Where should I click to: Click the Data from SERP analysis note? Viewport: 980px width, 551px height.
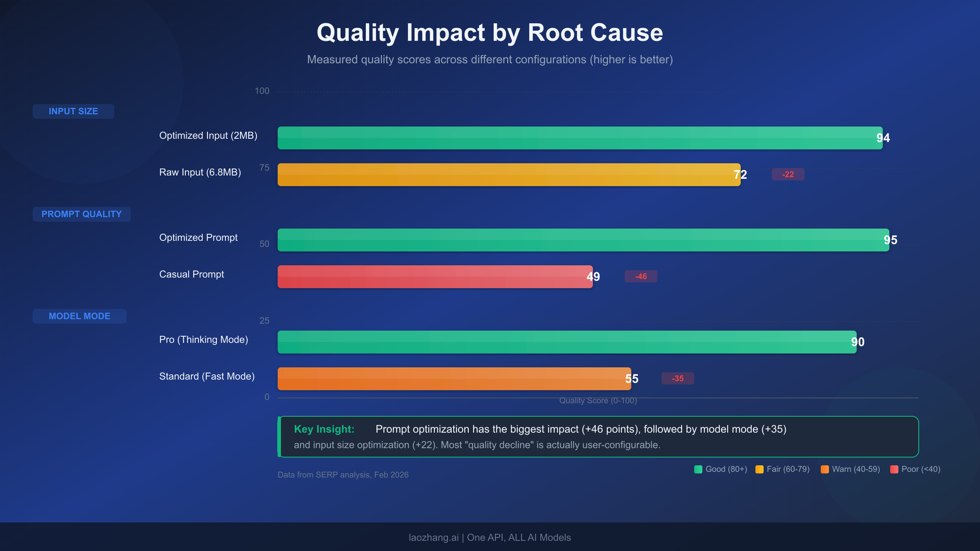tap(343, 475)
